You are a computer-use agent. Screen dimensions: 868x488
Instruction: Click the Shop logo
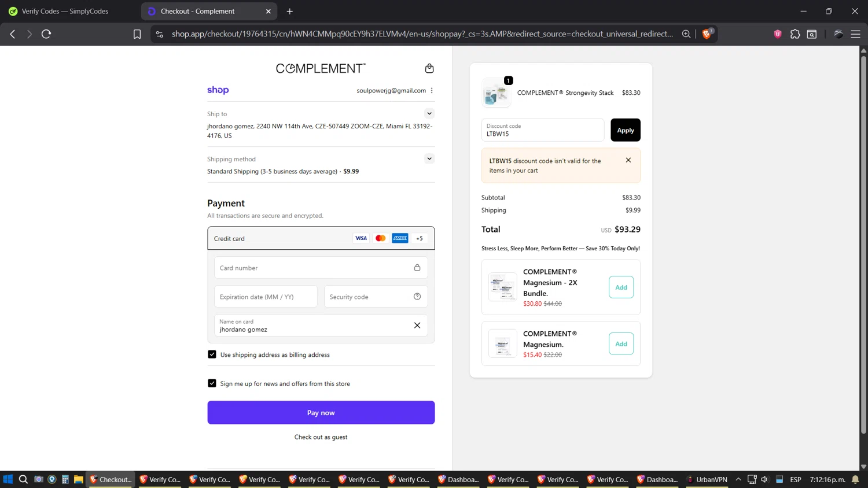218,90
